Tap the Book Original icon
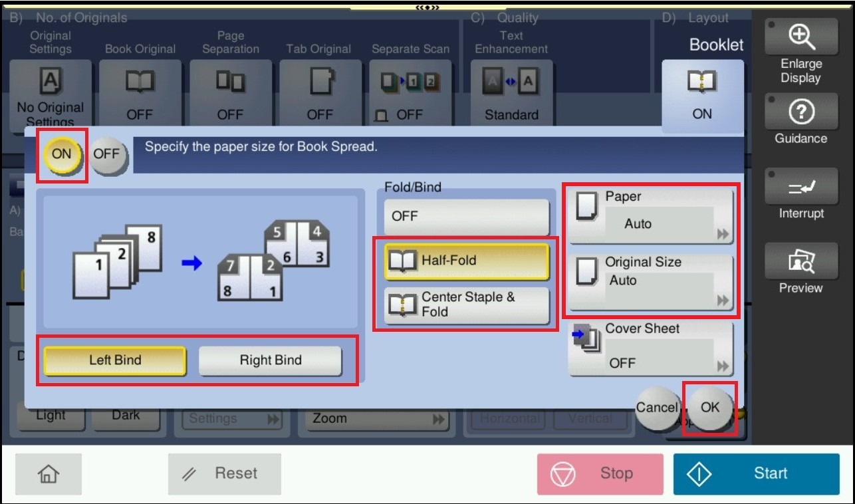The width and height of the screenshot is (855, 504). click(x=140, y=82)
